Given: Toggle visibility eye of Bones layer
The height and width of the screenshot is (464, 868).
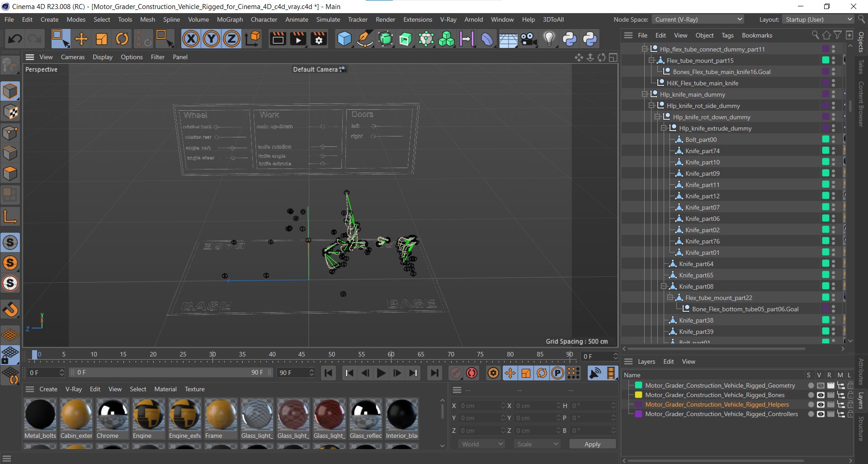Looking at the screenshot, I should pos(821,395).
